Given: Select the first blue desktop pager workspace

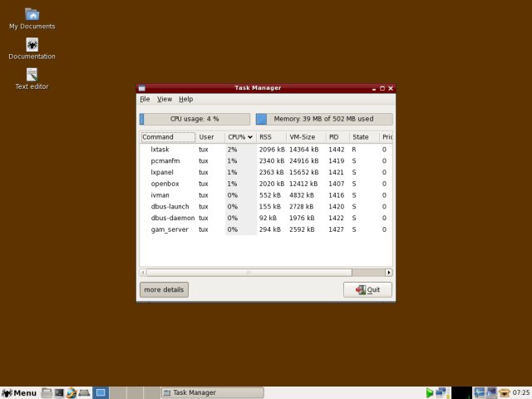Looking at the screenshot, I should pyautogui.click(x=101, y=393).
